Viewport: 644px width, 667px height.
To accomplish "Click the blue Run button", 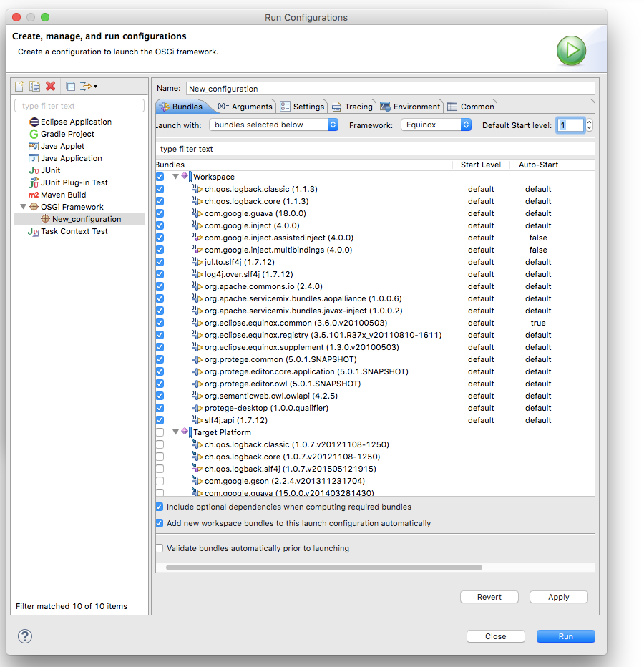I will click(x=566, y=636).
